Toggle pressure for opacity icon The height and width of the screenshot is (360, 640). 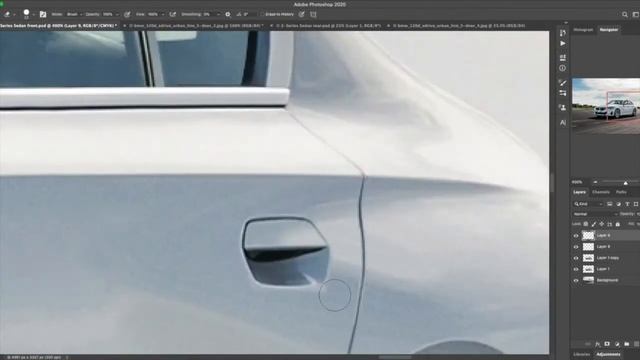[x=127, y=14]
